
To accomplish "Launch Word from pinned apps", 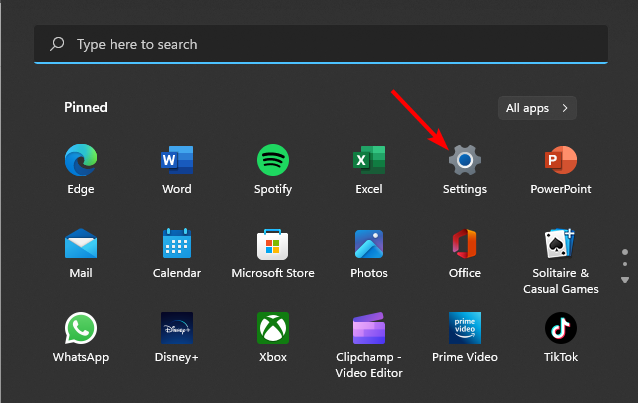I will [x=177, y=170].
